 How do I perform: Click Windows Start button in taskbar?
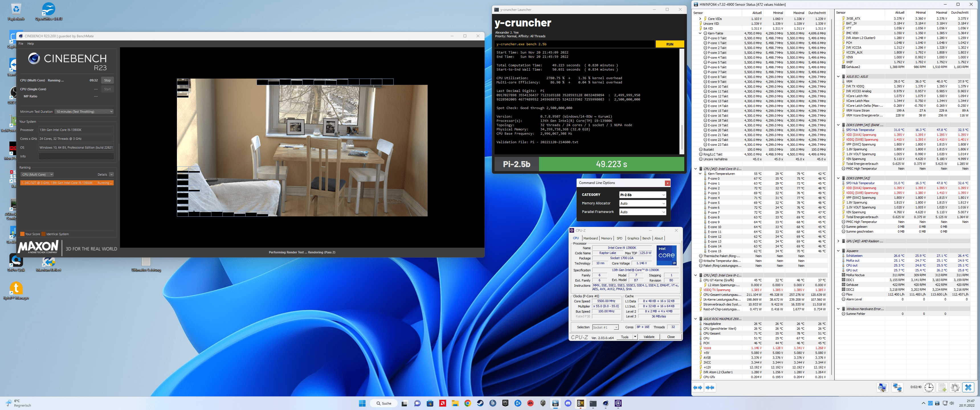[x=362, y=403]
